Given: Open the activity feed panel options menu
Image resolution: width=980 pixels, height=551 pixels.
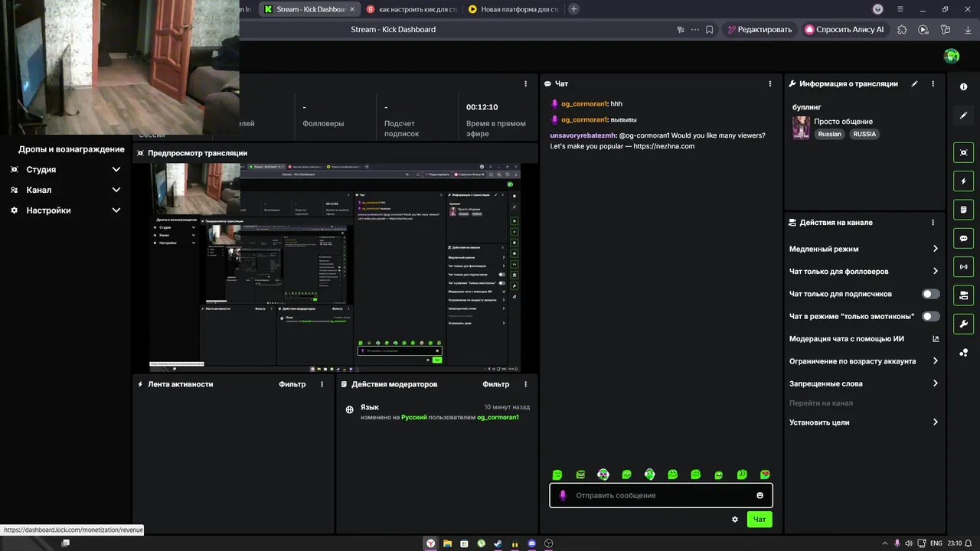Looking at the screenshot, I should pyautogui.click(x=322, y=384).
